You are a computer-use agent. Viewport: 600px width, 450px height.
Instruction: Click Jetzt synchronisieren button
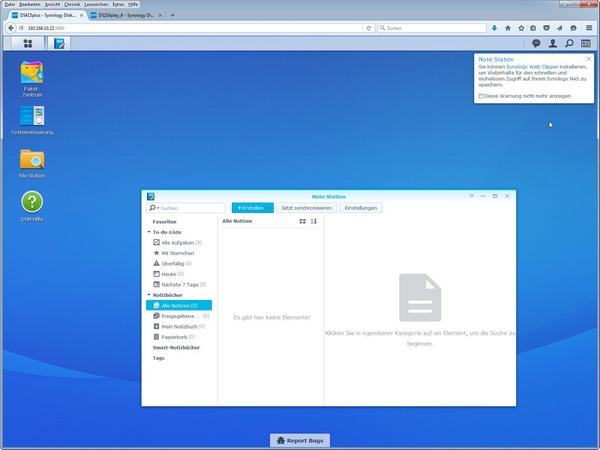pyautogui.click(x=307, y=208)
